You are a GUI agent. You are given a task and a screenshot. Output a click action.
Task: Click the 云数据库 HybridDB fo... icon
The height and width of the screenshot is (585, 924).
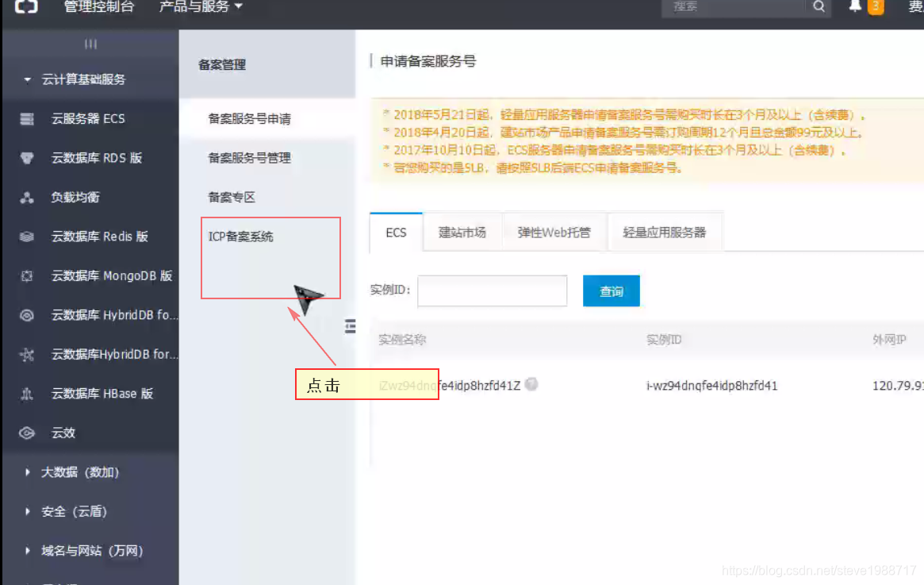click(x=26, y=315)
